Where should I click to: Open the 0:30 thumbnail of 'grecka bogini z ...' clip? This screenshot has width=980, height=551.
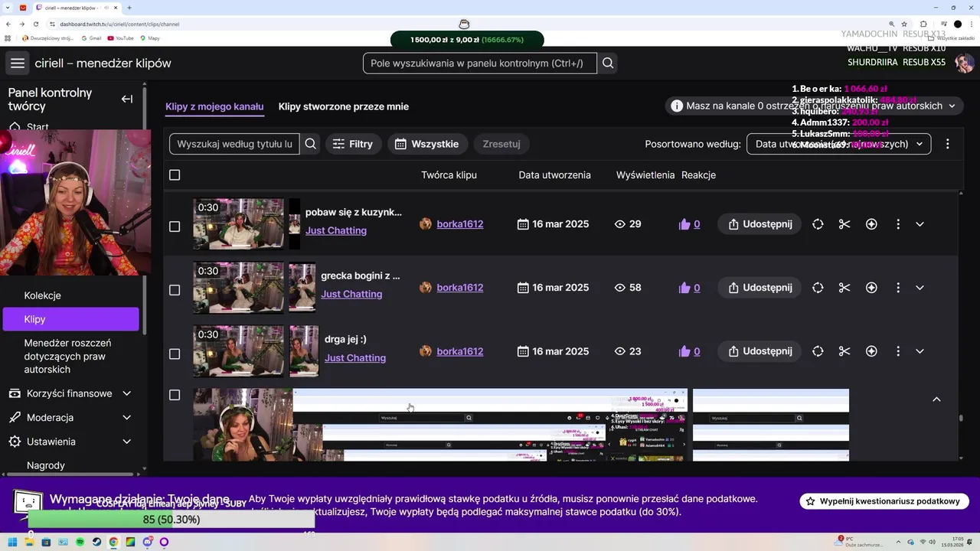(x=238, y=288)
